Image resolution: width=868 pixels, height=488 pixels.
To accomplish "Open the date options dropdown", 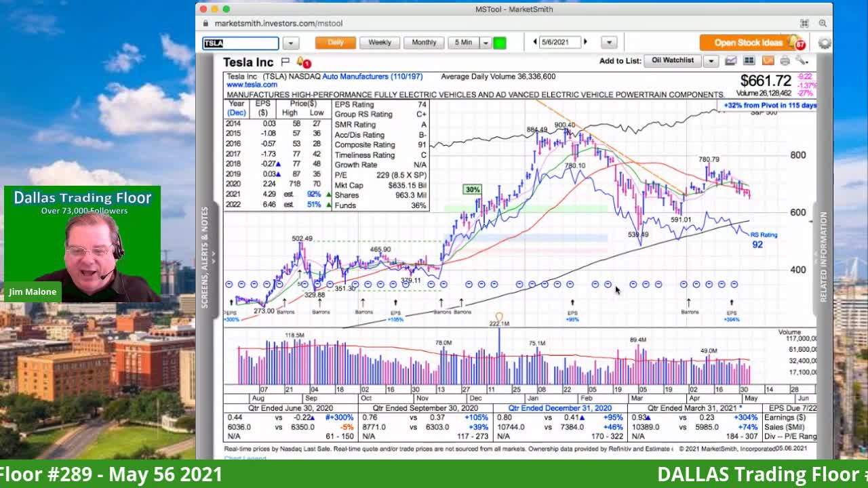I will (x=609, y=43).
